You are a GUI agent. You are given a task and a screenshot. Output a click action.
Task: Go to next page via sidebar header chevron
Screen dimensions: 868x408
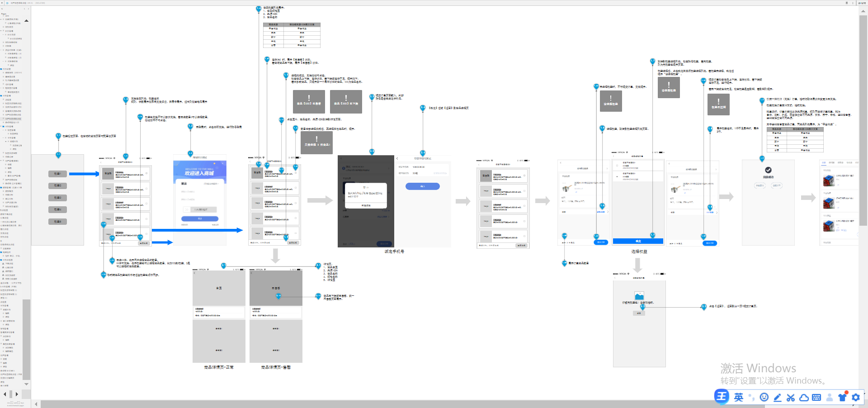pyautogui.click(x=28, y=9)
